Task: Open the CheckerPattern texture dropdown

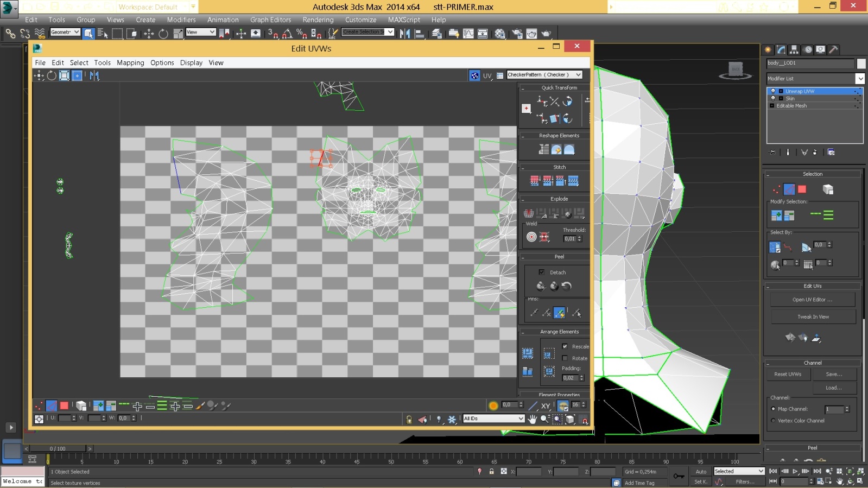Action: (x=544, y=75)
